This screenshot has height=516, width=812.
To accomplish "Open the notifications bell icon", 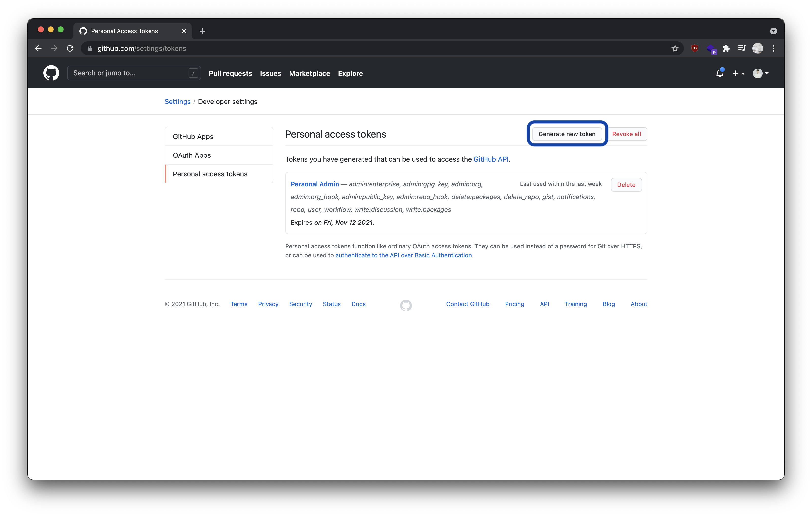I will (720, 73).
